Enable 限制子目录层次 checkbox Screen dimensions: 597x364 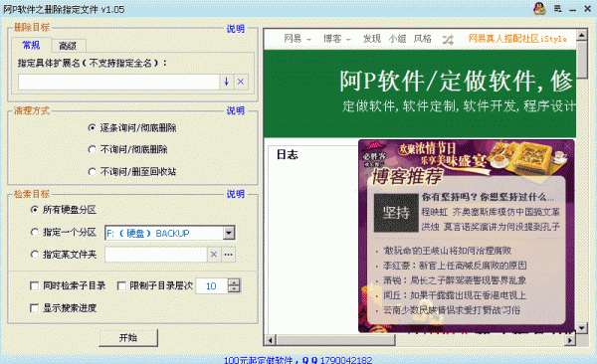click(155, 285)
